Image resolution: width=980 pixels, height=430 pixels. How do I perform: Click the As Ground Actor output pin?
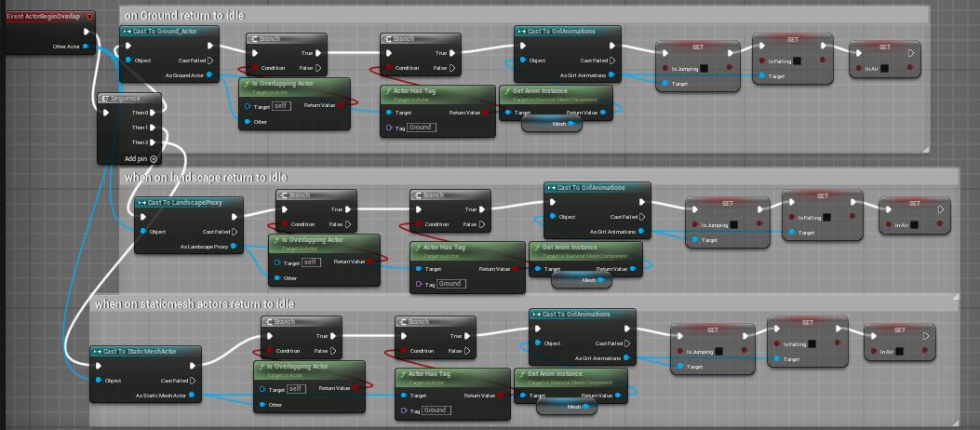tap(211, 75)
